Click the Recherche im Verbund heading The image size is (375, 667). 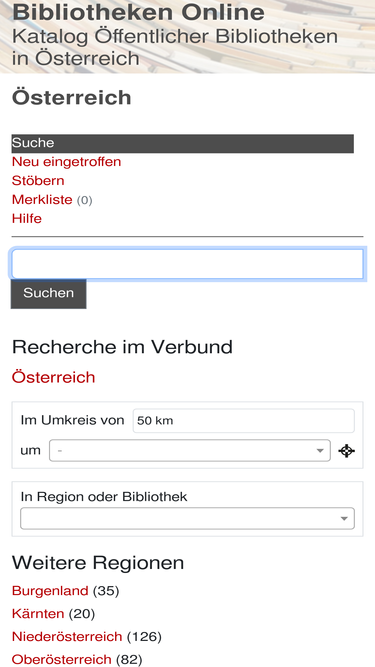tap(122, 347)
